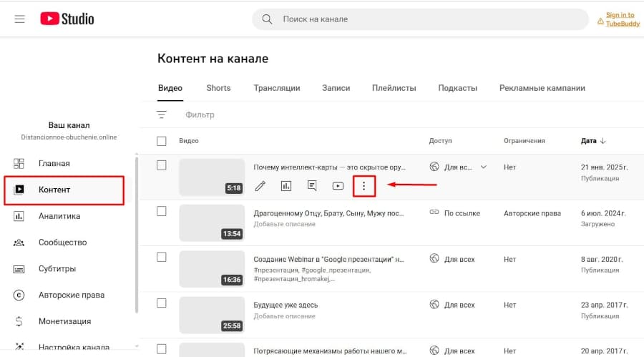
Task: Click the link icon beside По ссылке
Action: [x=434, y=212]
